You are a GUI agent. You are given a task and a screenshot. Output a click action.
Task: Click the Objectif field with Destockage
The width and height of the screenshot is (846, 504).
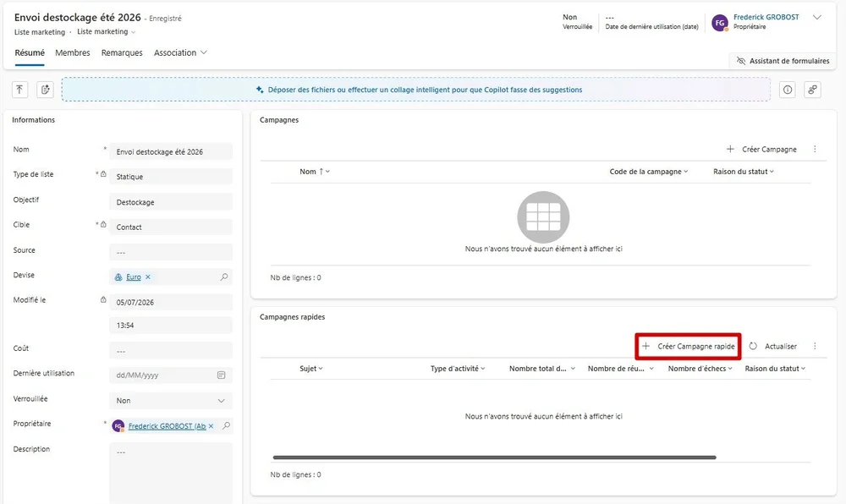(171, 202)
